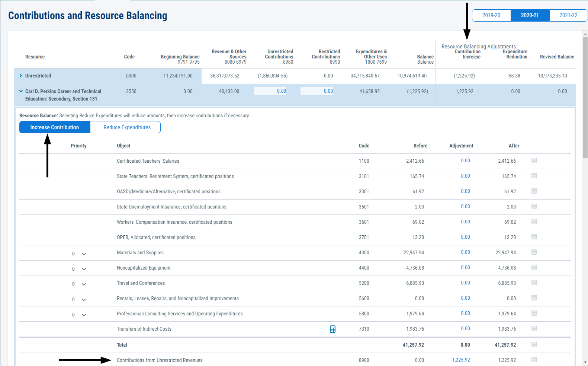The image size is (588, 366).
Task: Open note icon for Travel and Conferences row
Action: point(534,283)
